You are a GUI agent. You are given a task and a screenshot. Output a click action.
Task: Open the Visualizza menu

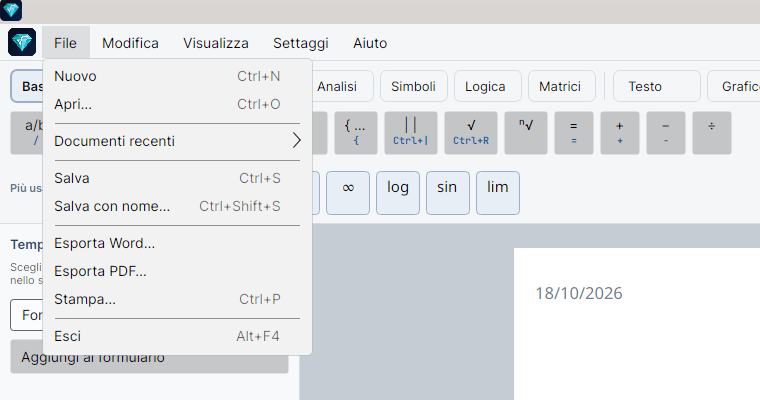click(x=216, y=43)
